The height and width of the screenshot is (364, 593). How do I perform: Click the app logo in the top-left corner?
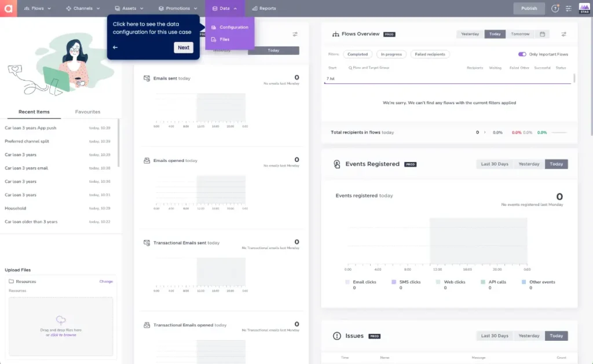[x=8, y=8]
